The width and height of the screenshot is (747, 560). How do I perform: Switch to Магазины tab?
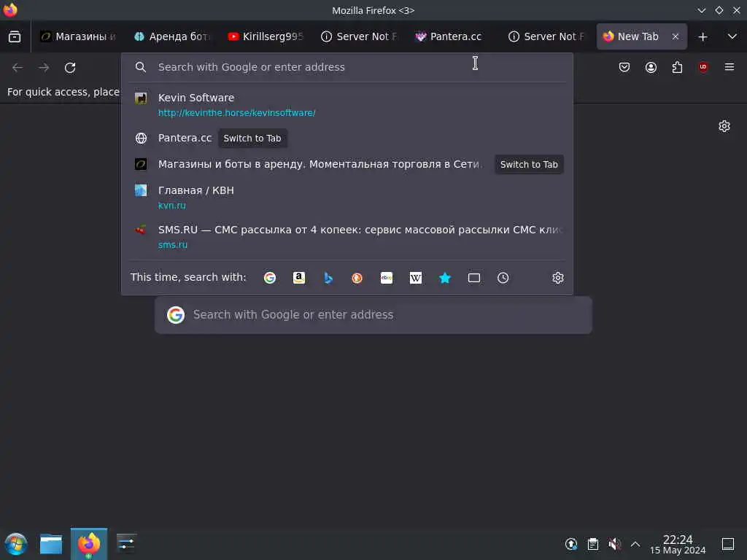coord(78,36)
